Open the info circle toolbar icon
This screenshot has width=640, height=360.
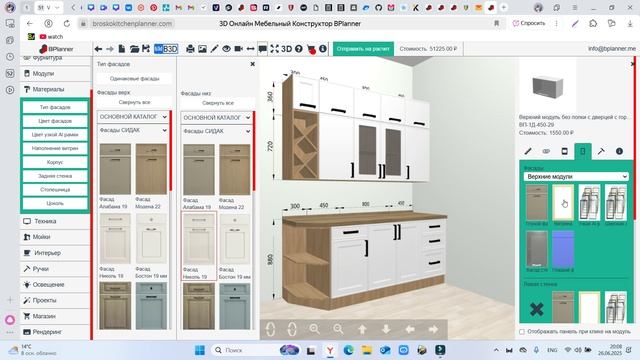click(x=323, y=49)
